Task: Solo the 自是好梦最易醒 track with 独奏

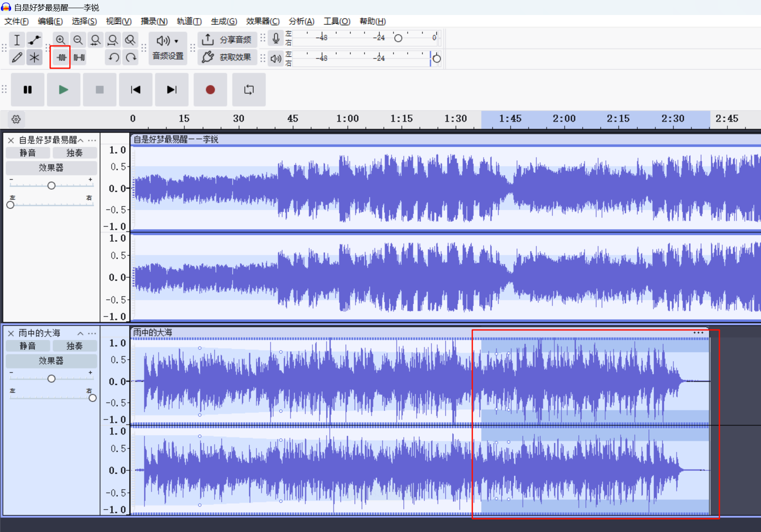Action: tap(74, 153)
